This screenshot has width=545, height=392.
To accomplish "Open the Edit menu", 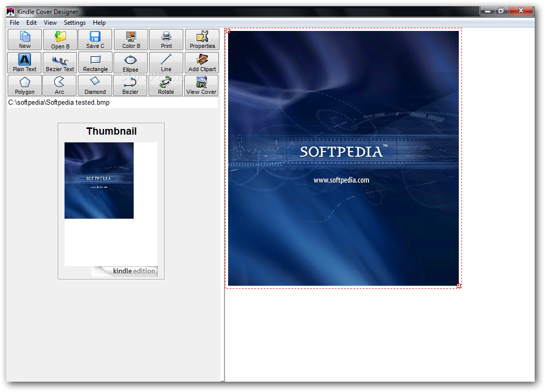I will point(31,23).
